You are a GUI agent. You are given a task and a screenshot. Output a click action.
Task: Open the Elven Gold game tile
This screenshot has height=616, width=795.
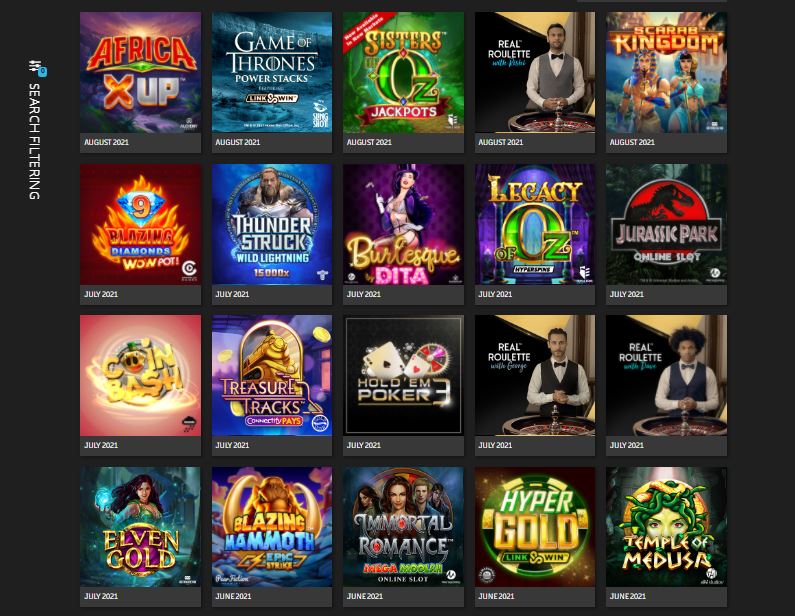click(140, 527)
